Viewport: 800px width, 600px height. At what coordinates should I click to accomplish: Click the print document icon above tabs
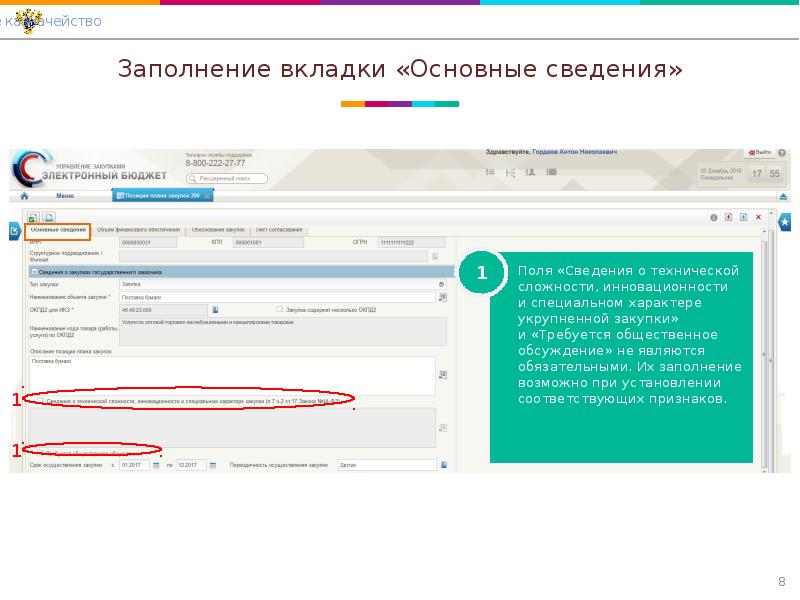point(48,217)
